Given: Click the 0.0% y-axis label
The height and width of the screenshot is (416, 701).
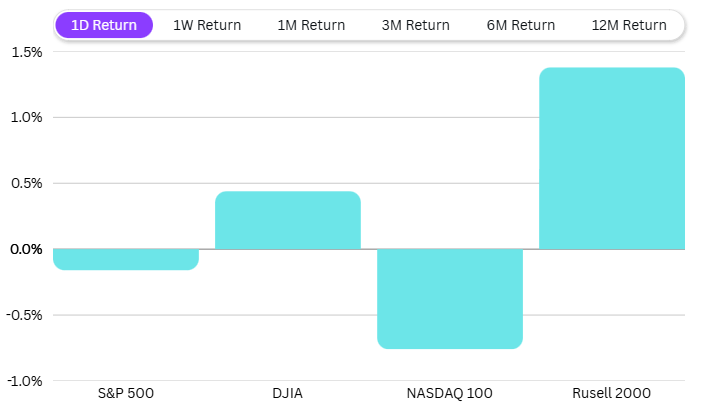Looking at the screenshot, I should pyautogui.click(x=27, y=249).
